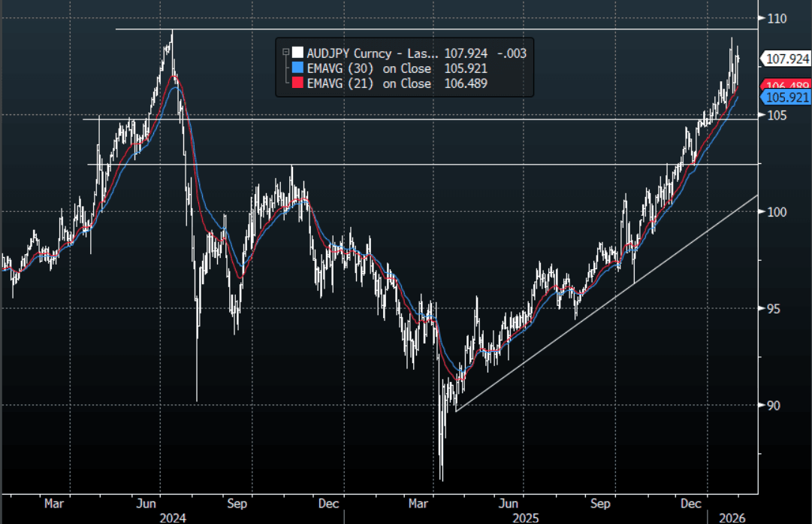Click the blue 105.921 axis price tag
The image size is (812, 524).
click(x=786, y=98)
